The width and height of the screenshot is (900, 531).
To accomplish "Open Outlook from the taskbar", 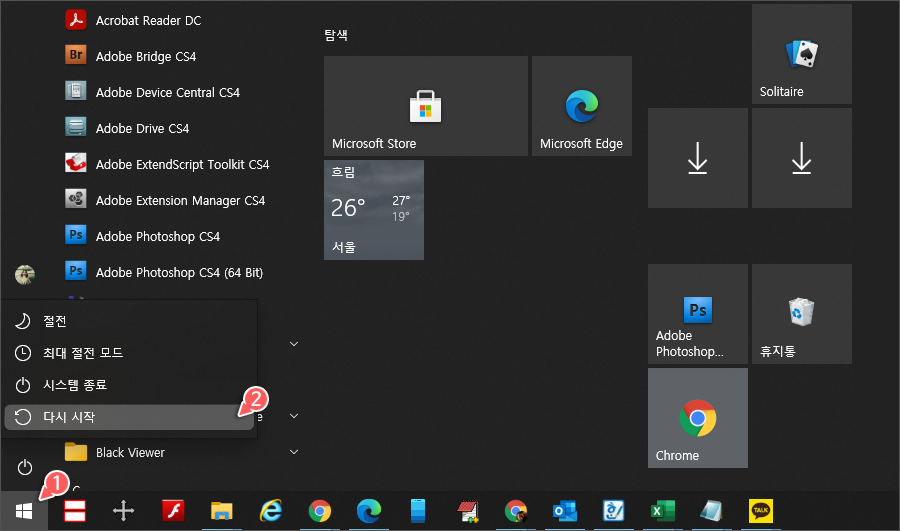I will point(565,510).
